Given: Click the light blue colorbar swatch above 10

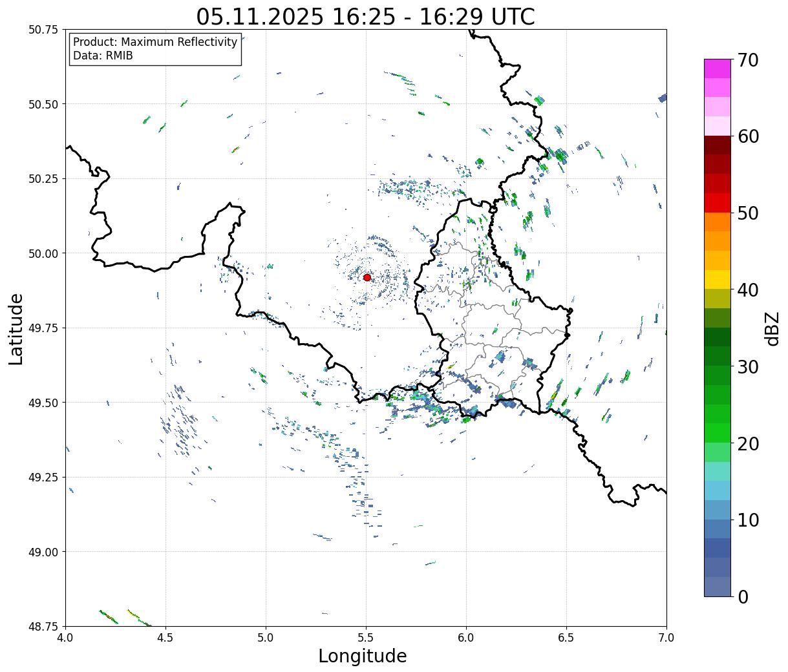Looking at the screenshot, I should tap(718, 510).
